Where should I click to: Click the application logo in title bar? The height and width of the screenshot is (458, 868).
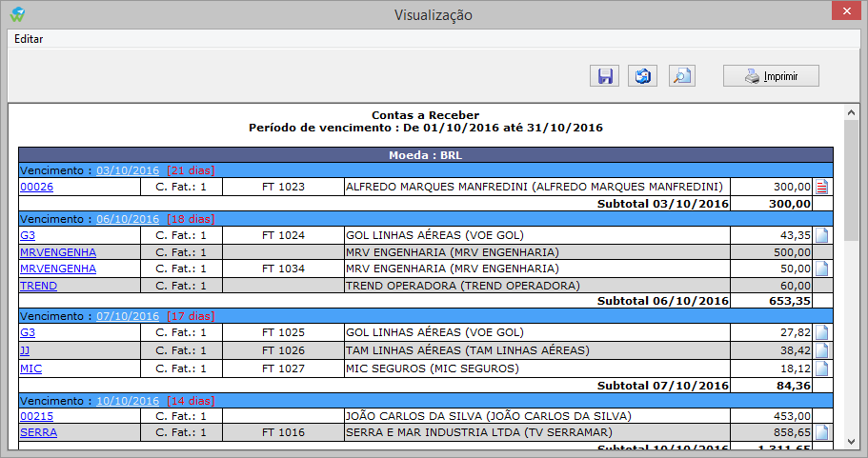point(18,14)
